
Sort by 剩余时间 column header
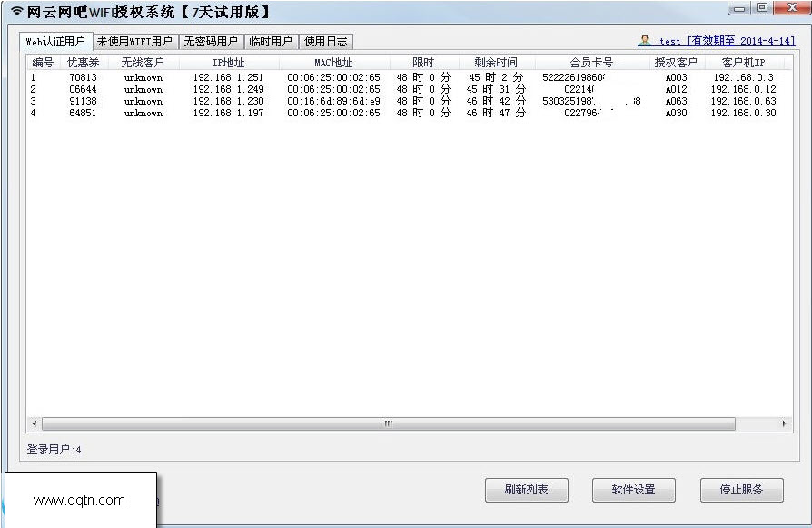496,63
